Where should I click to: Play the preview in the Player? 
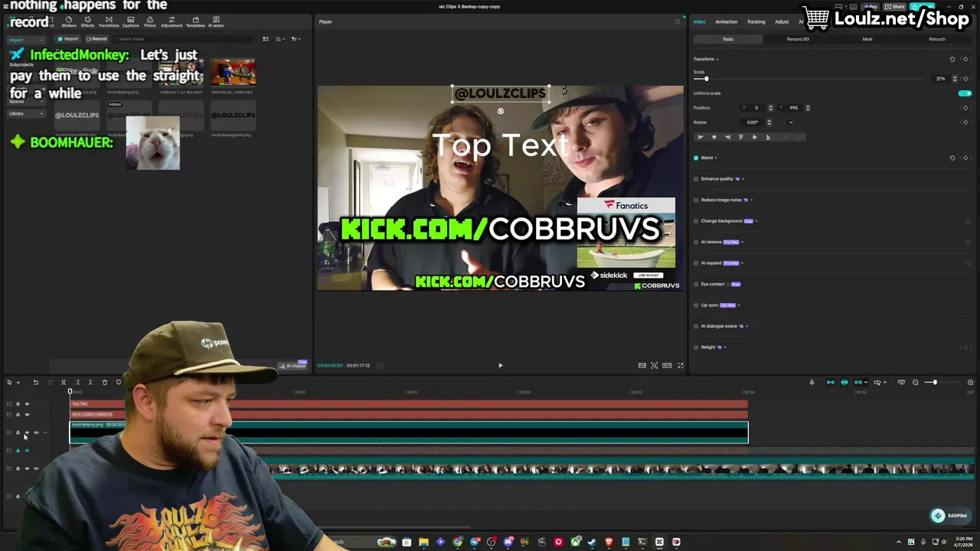tap(501, 365)
